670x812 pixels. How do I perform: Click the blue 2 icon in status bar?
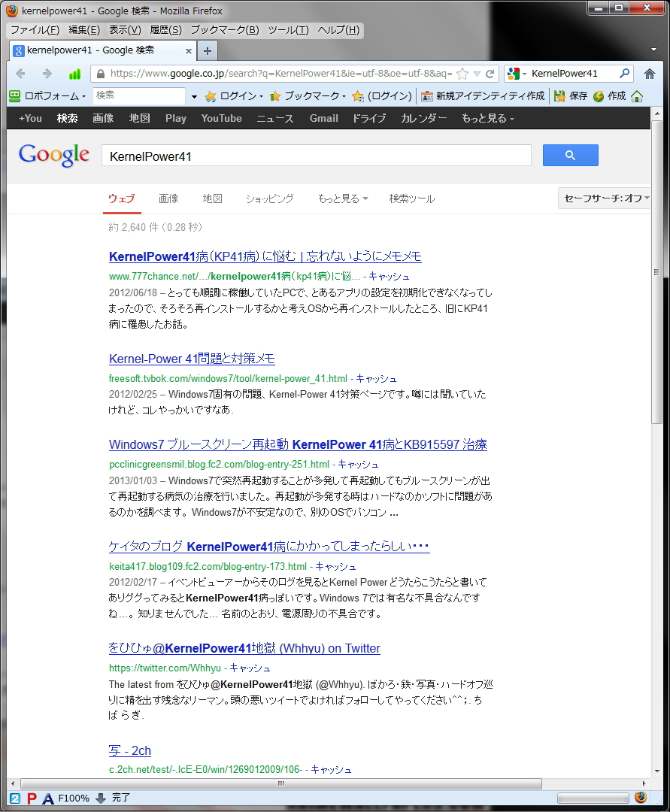(x=15, y=798)
